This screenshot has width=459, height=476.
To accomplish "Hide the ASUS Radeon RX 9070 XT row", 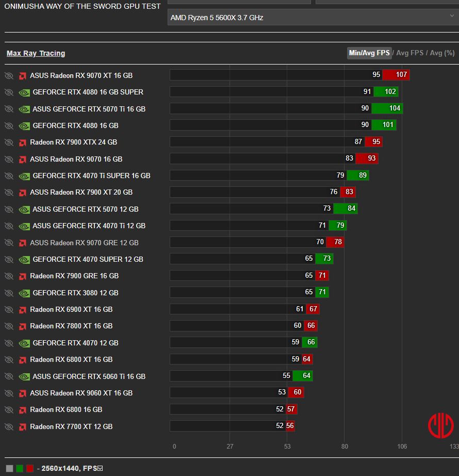I will point(9,75).
